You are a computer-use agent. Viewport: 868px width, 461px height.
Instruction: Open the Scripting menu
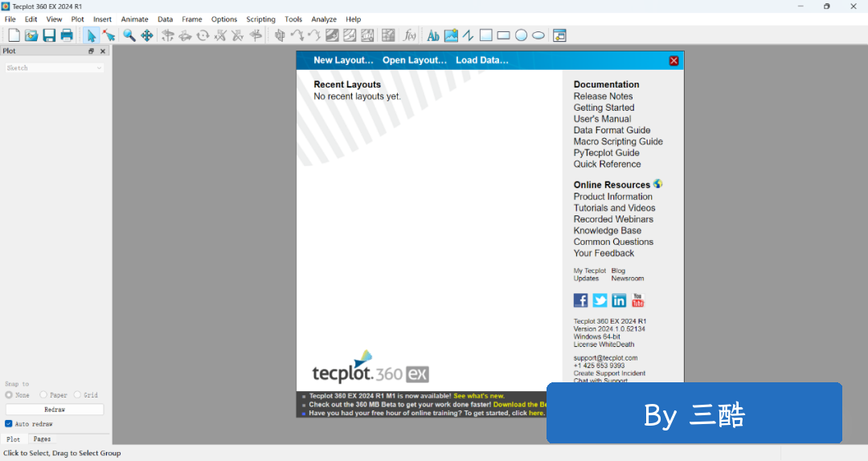tap(260, 19)
